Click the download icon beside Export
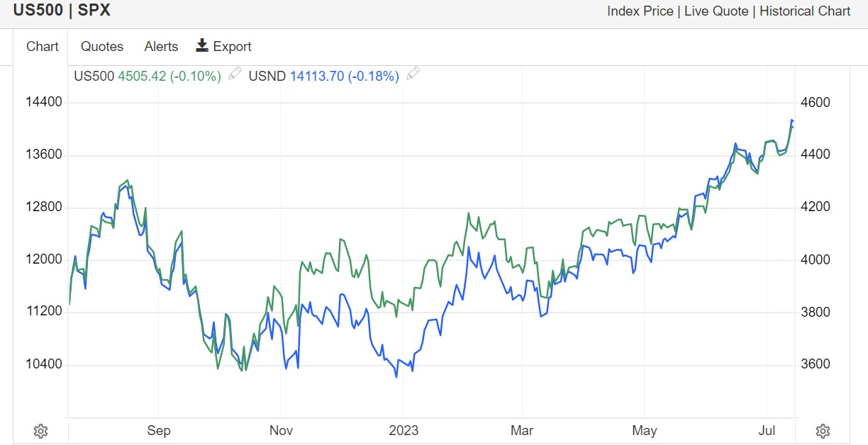The image size is (868, 445). pyautogui.click(x=202, y=46)
